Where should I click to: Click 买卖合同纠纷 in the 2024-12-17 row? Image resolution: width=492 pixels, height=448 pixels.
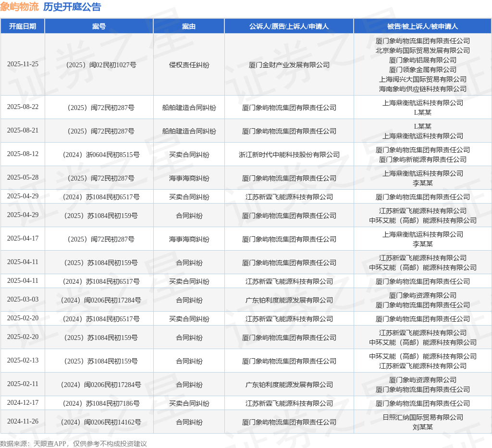click(x=189, y=403)
